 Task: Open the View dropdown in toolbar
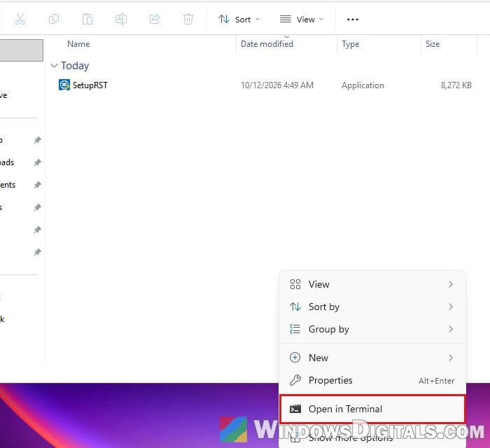tap(301, 20)
